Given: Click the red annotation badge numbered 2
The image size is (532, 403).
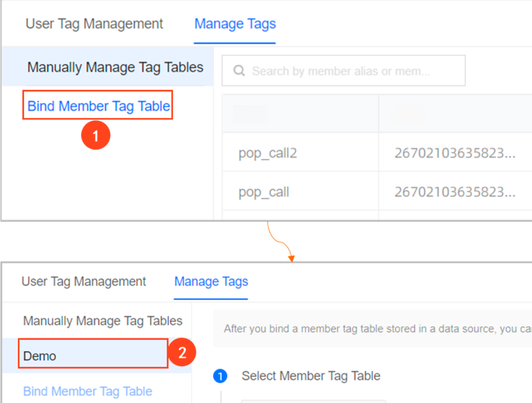Looking at the screenshot, I should 182,352.
